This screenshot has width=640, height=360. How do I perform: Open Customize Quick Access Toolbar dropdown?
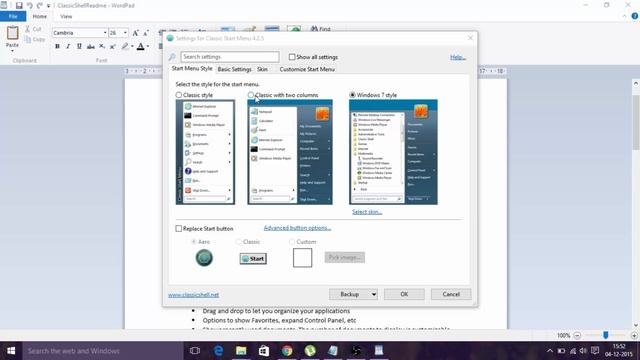[48, 6]
